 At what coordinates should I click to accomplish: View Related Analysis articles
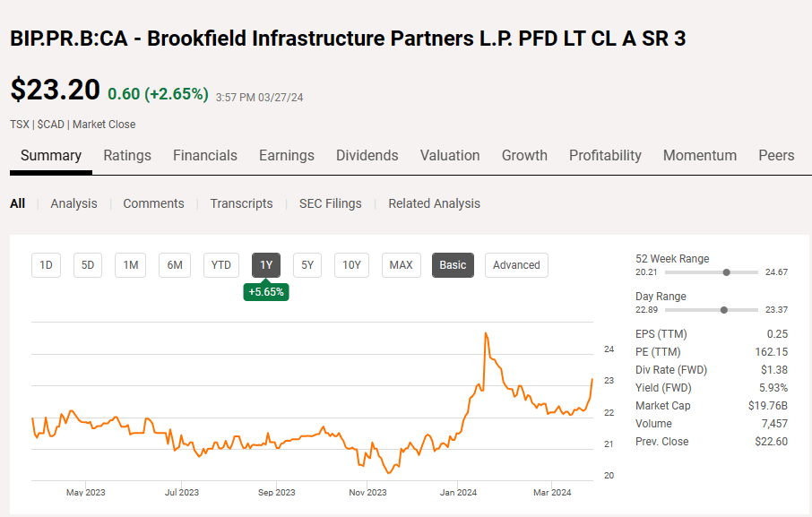tap(434, 203)
